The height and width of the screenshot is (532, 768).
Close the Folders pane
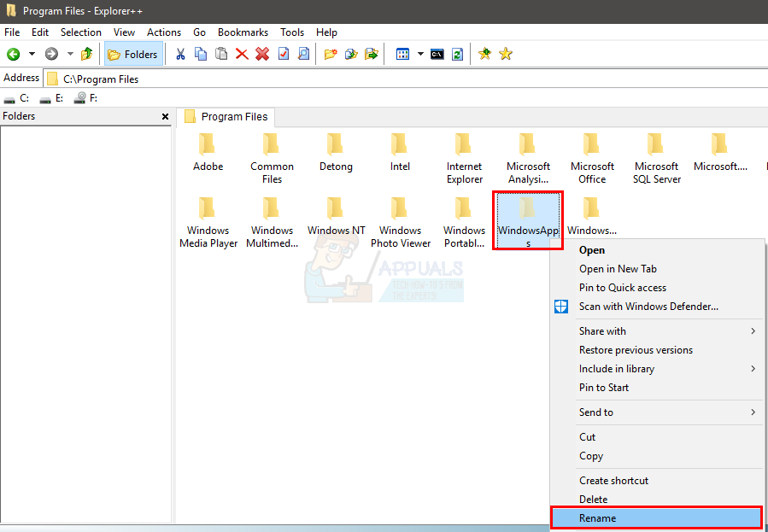[165, 117]
